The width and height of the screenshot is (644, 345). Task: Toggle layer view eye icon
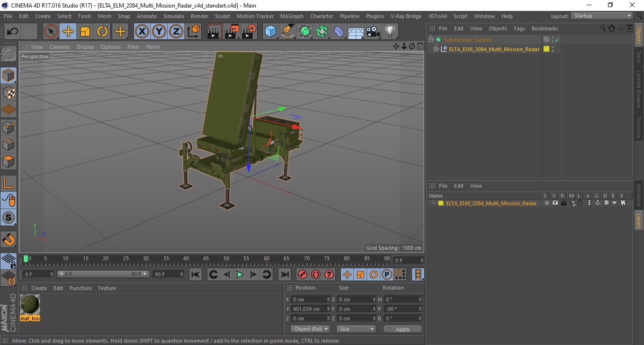coord(555,203)
